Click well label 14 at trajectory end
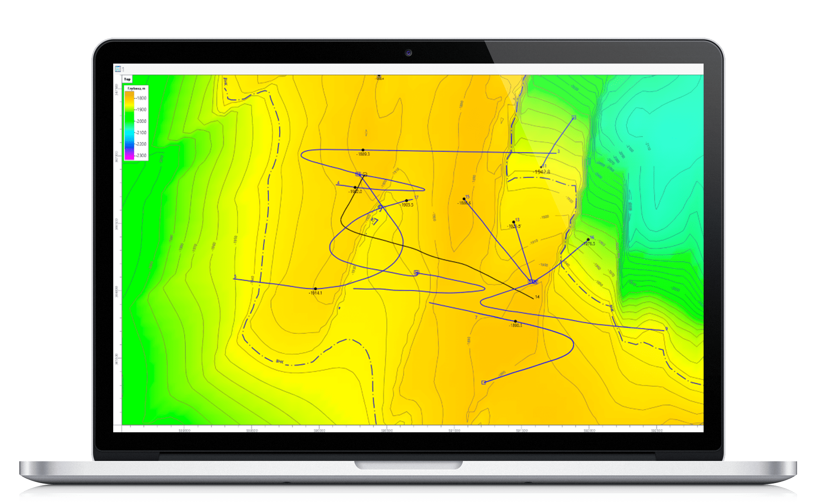The width and height of the screenshot is (818, 504). pos(537,297)
